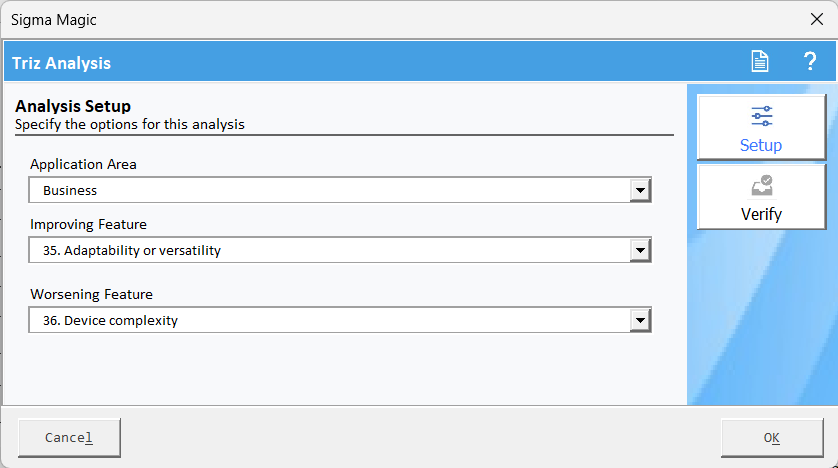The height and width of the screenshot is (468, 838).
Task: Click the Analysis Setup heading text
Action: click(x=73, y=106)
